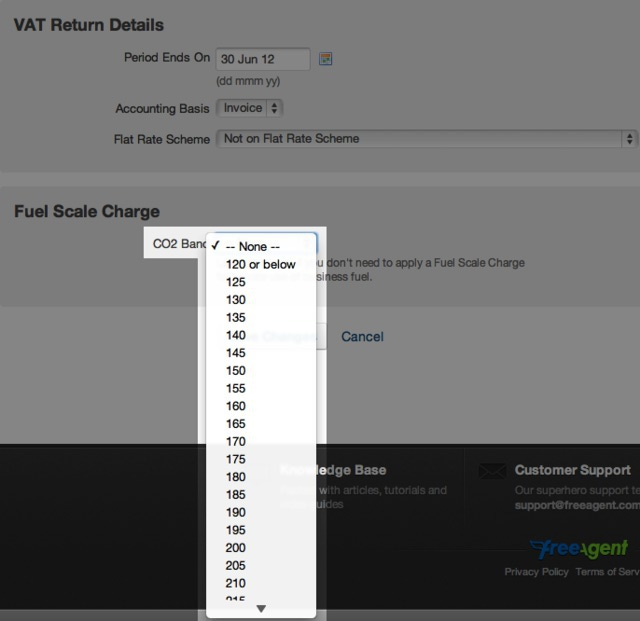Select 210 in the dropdown list
Image resolution: width=640 pixels, height=621 pixels.
(236, 583)
